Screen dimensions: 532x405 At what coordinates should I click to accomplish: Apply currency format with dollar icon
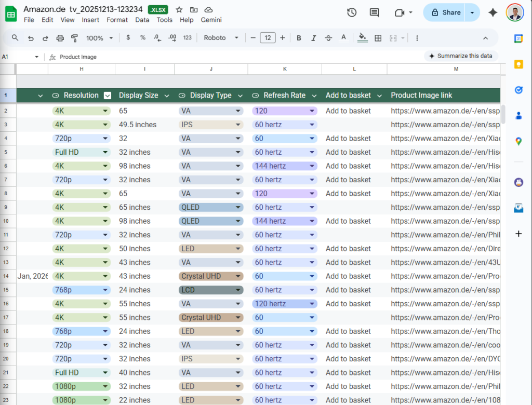(x=128, y=38)
